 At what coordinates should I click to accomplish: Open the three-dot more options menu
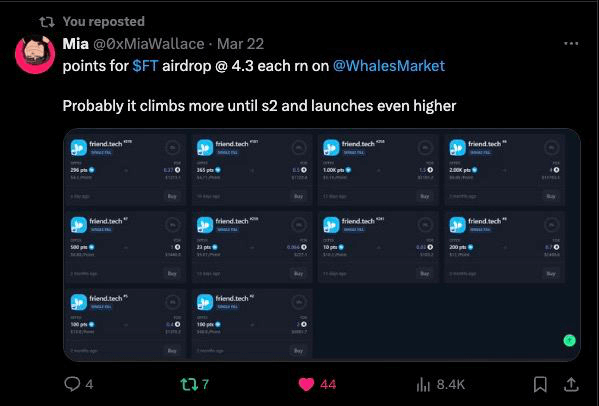[571, 44]
